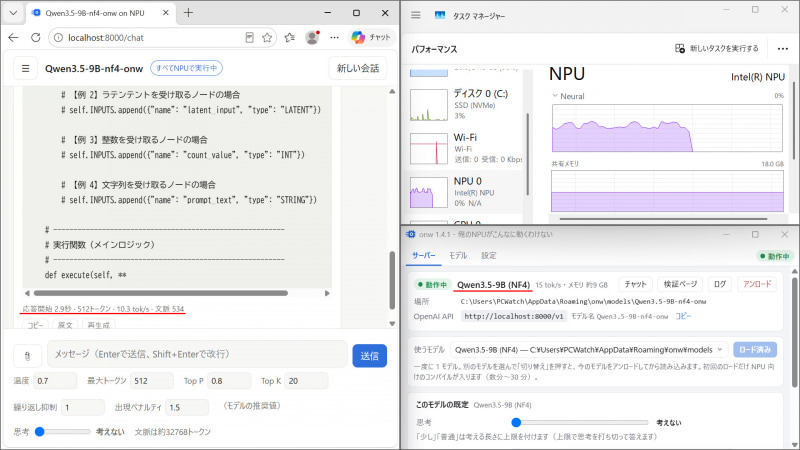
Task: Open Task Manager more options ellipsis
Action: (783, 48)
